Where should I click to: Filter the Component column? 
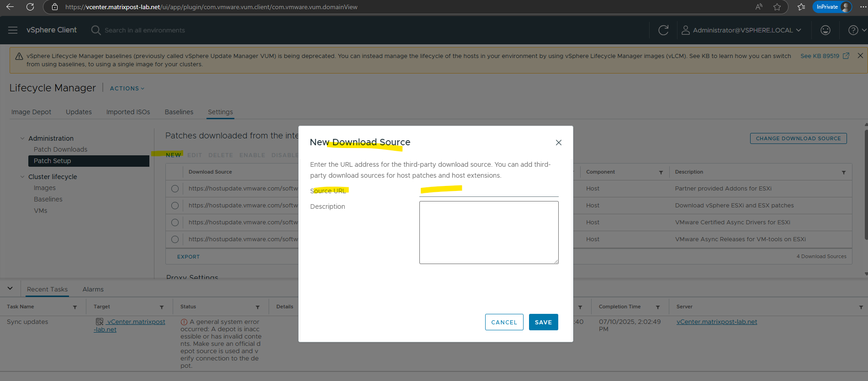[x=661, y=172]
